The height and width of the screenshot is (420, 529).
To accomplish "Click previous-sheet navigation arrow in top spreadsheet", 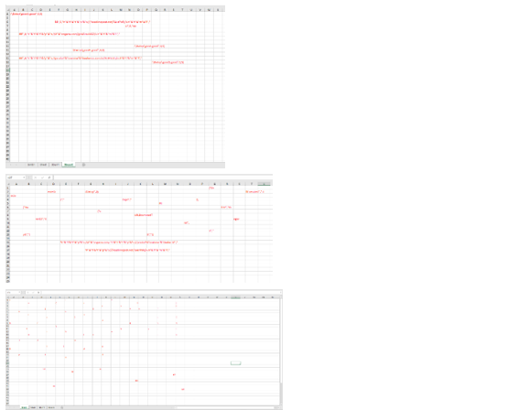I will click(10, 165).
